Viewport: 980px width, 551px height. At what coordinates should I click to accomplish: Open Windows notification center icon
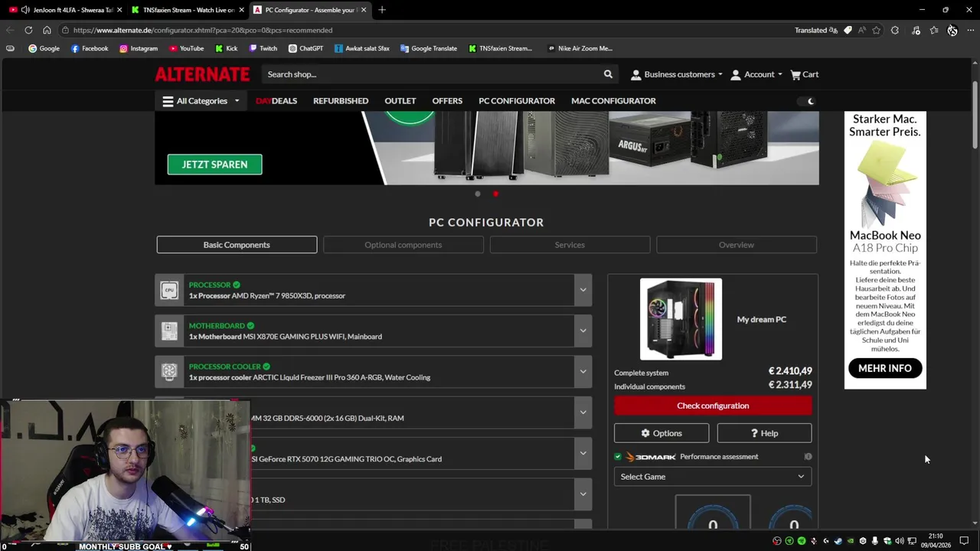pos(964,541)
